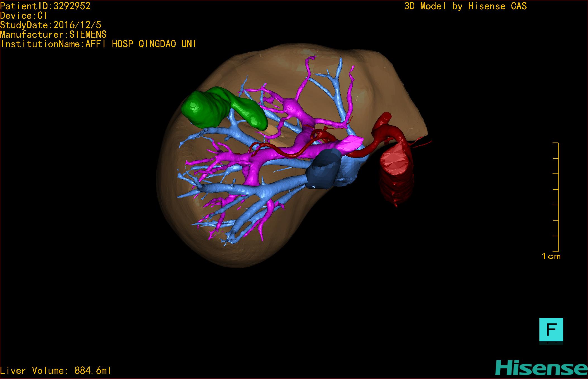Image resolution: width=588 pixels, height=379 pixels.
Task: Click the StudyDate 2016/12/5 label
Action: tap(51, 25)
